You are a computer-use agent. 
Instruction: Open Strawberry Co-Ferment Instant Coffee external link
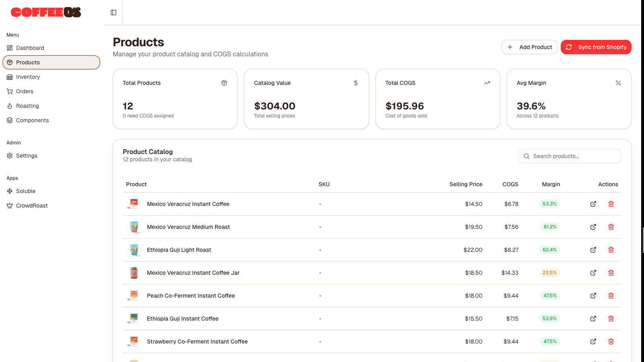593,341
